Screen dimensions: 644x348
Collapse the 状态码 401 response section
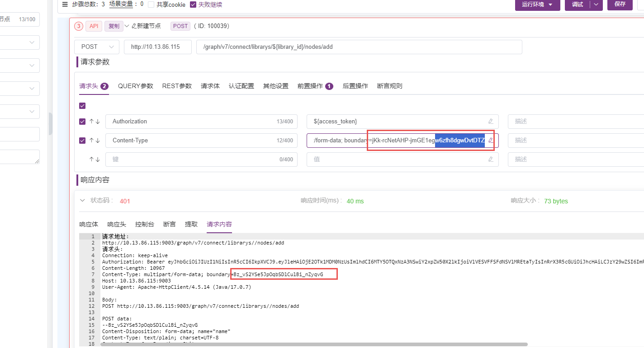82,200
